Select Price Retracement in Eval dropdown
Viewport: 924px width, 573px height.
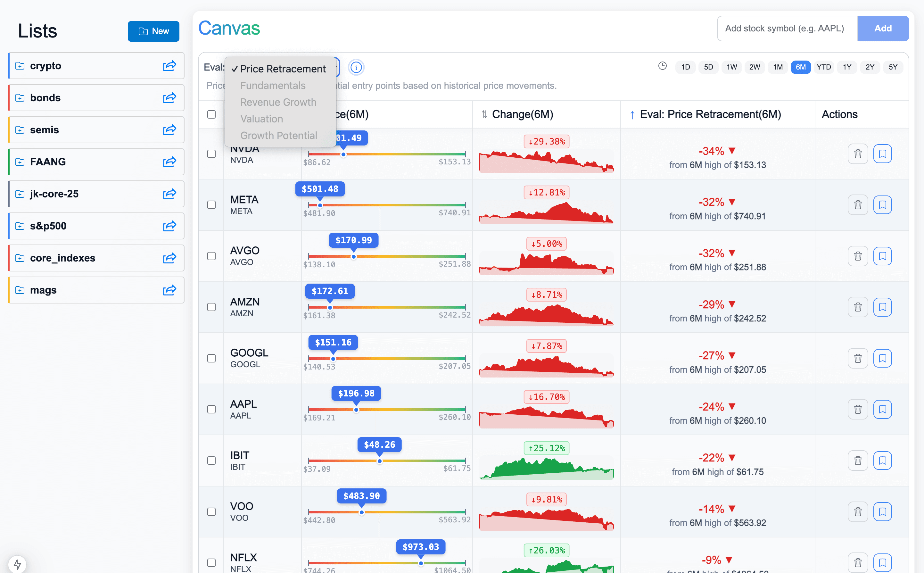point(280,69)
